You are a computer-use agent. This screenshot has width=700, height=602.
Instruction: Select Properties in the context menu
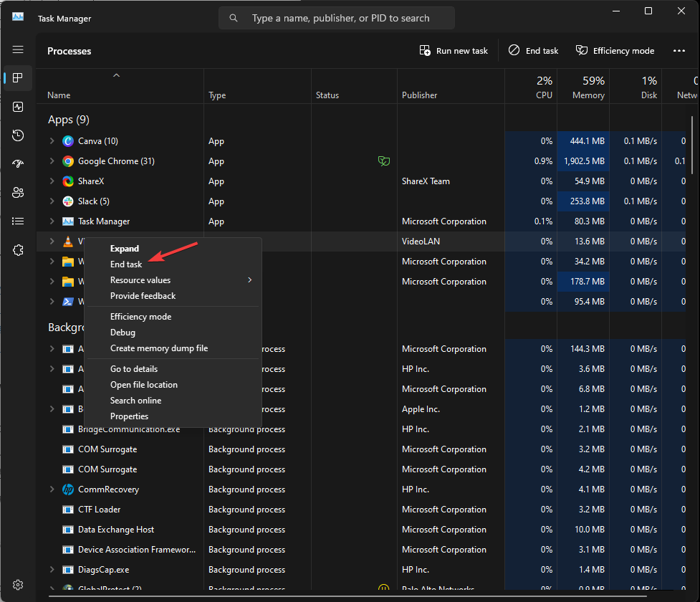pyautogui.click(x=129, y=416)
